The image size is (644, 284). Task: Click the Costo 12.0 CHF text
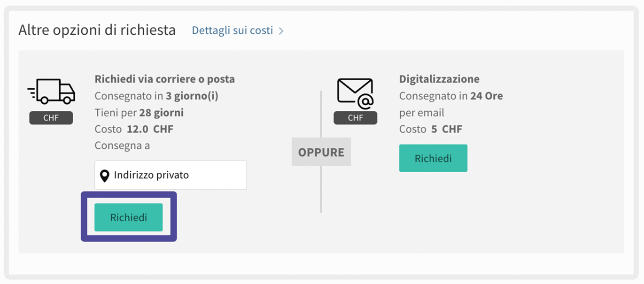[x=134, y=129]
